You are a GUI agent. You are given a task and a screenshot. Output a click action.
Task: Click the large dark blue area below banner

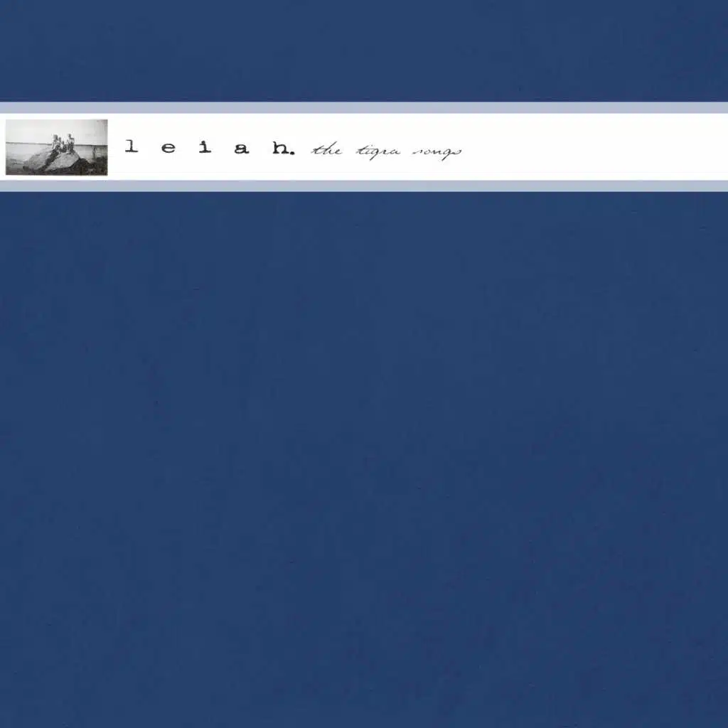tap(364, 455)
